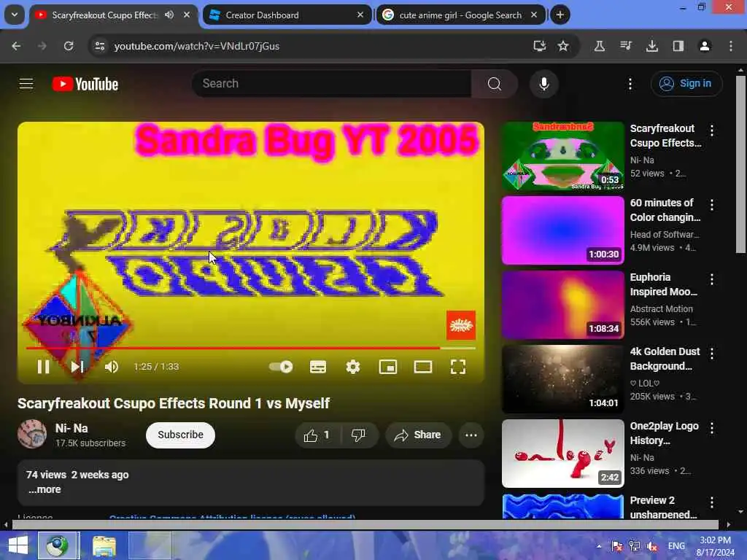Open Chrome profile icon
This screenshot has width=747, height=560.
point(705,46)
